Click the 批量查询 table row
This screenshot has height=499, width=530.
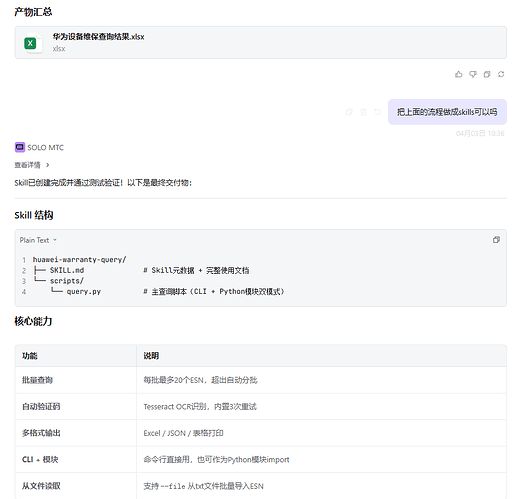[261, 380]
